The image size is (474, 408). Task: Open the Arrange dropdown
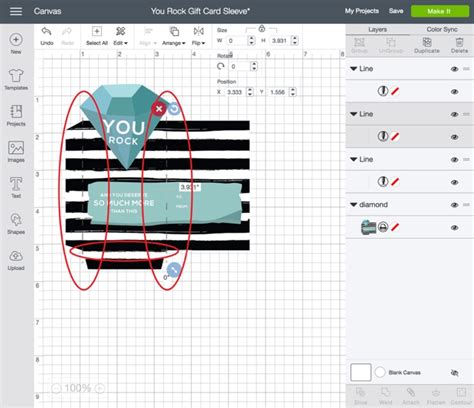[x=174, y=36]
